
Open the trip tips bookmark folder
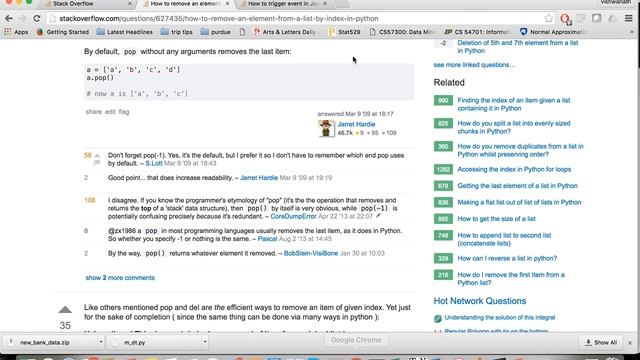point(177,32)
